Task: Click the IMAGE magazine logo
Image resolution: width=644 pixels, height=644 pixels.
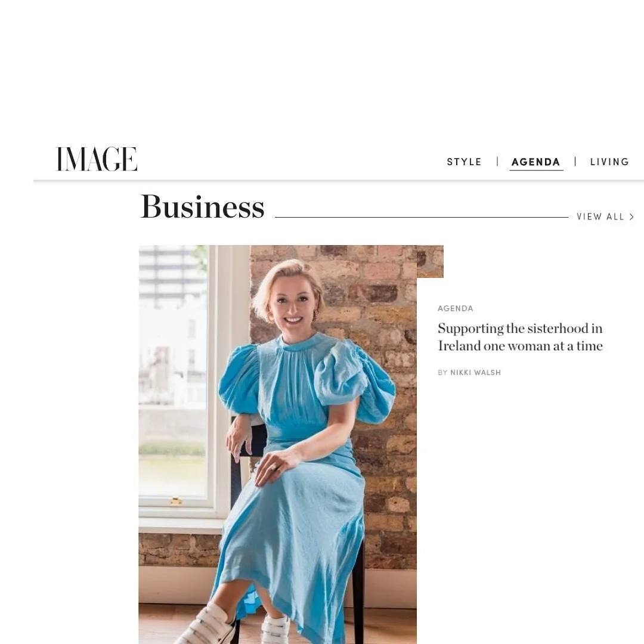Action: point(97,159)
